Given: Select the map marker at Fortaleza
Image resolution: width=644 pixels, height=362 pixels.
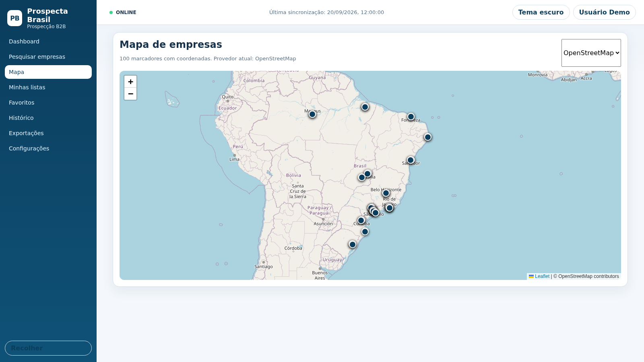Looking at the screenshot, I should [x=411, y=117].
